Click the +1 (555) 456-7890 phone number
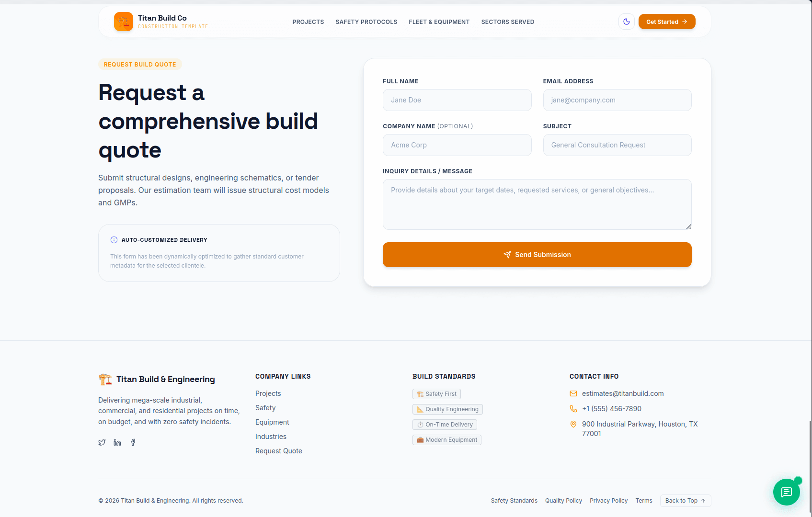This screenshot has width=812, height=517. pyautogui.click(x=612, y=409)
